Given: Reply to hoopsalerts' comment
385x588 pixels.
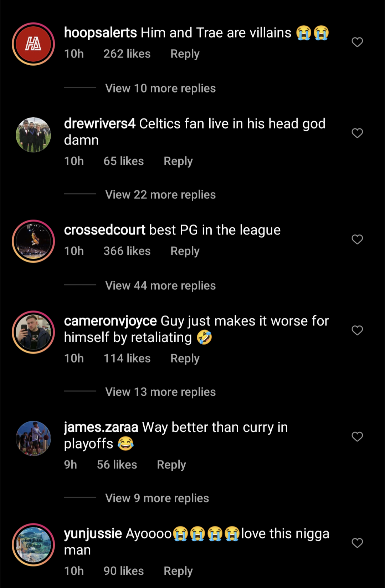Looking at the screenshot, I should pos(185,54).
